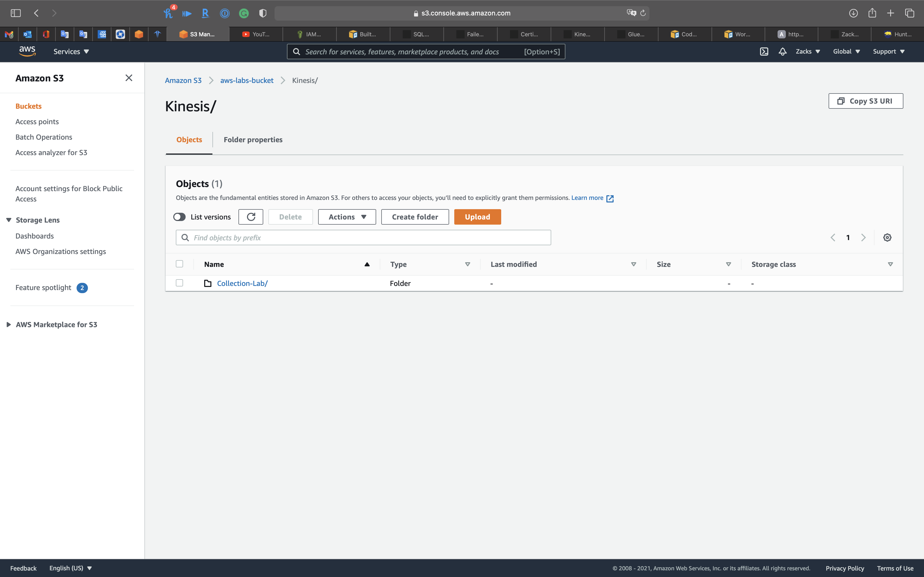924x577 pixels.
Task: Switch to the YouTube browser tab
Action: [256, 34]
